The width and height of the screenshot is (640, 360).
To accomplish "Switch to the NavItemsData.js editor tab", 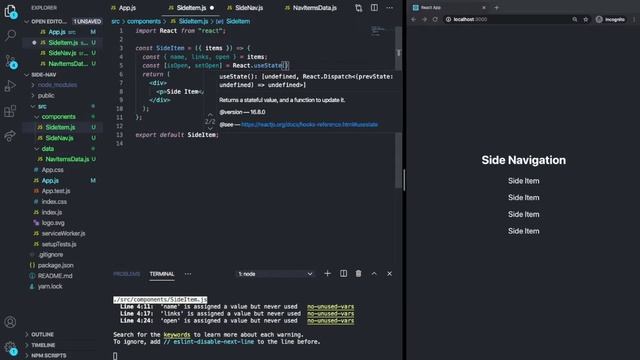I will pos(314,8).
